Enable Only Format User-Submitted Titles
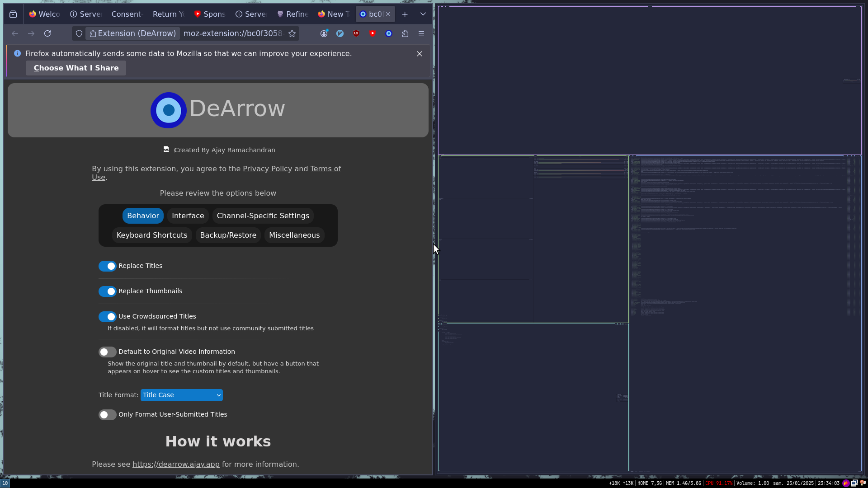 [x=108, y=415]
